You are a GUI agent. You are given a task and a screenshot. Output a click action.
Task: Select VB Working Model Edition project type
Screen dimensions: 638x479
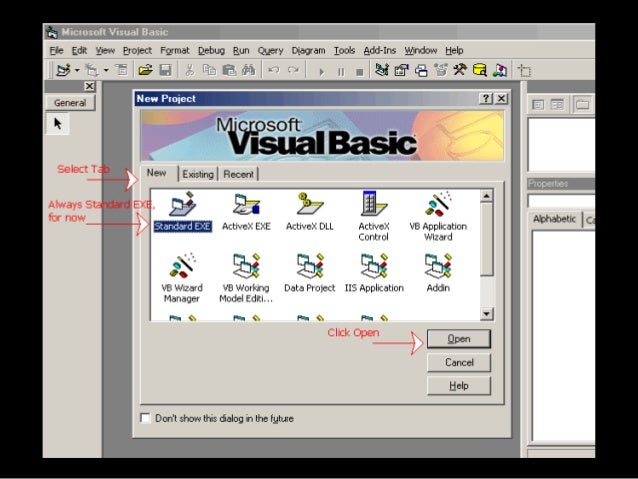(x=246, y=278)
